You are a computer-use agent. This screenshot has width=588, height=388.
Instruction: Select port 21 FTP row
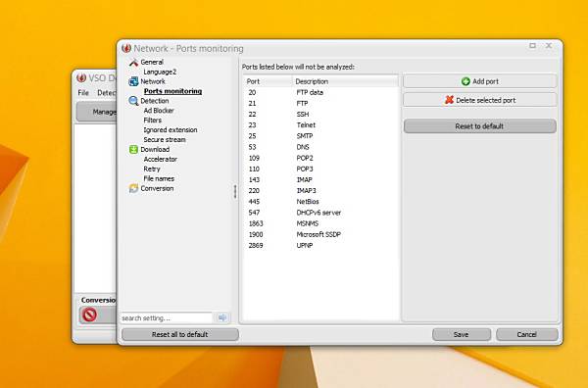point(320,104)
